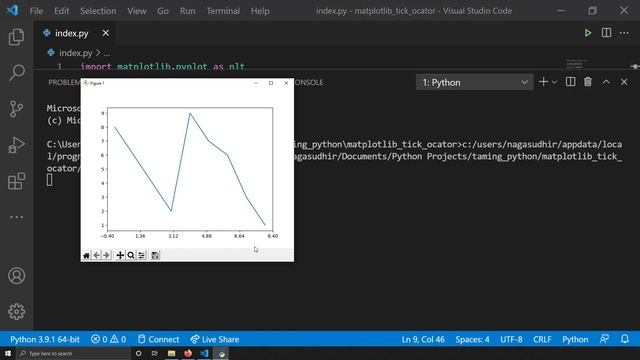Open the Run and Debug view

pos(16,145)
